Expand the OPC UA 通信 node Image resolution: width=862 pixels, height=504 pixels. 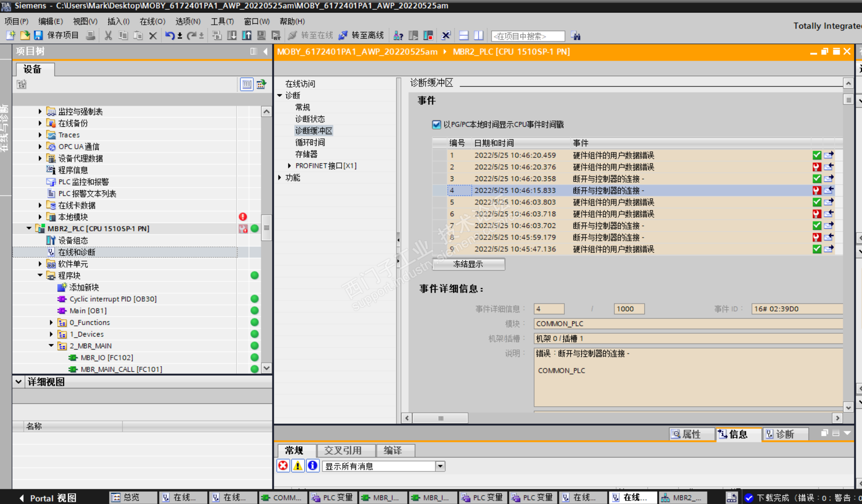40,147
